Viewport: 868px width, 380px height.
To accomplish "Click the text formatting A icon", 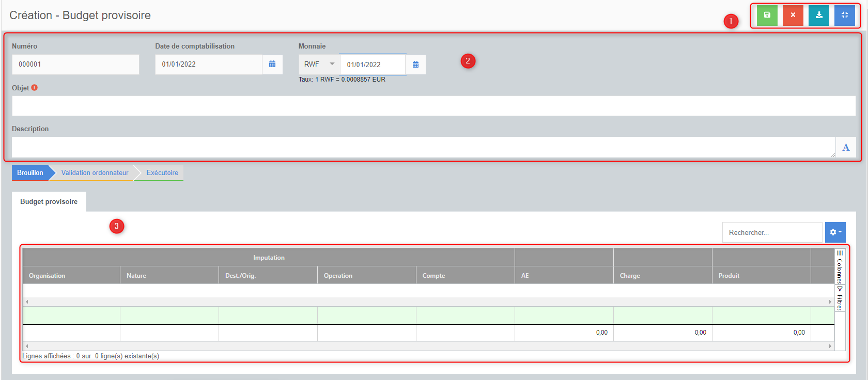I will coord(846,148).
